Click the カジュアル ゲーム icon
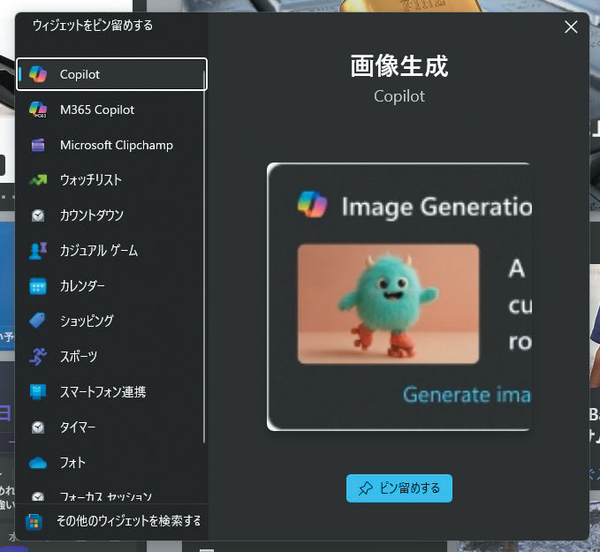 coord(38,251)
